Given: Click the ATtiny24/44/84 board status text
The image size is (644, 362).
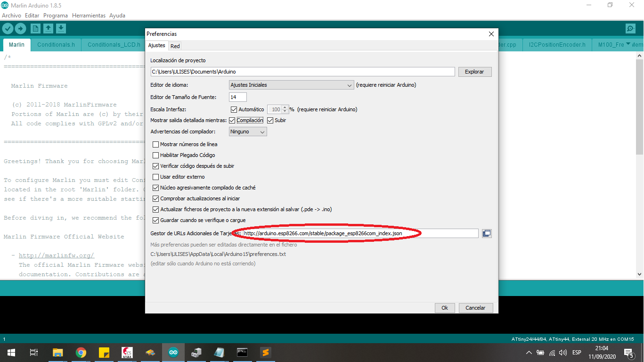Looking at the screenshot, I should point(573,339).
